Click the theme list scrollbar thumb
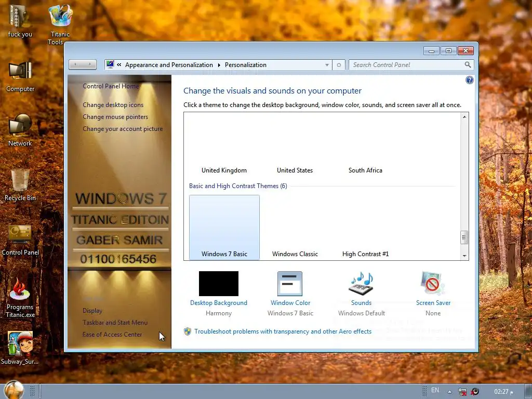532x399 pixels. (464, 237)
